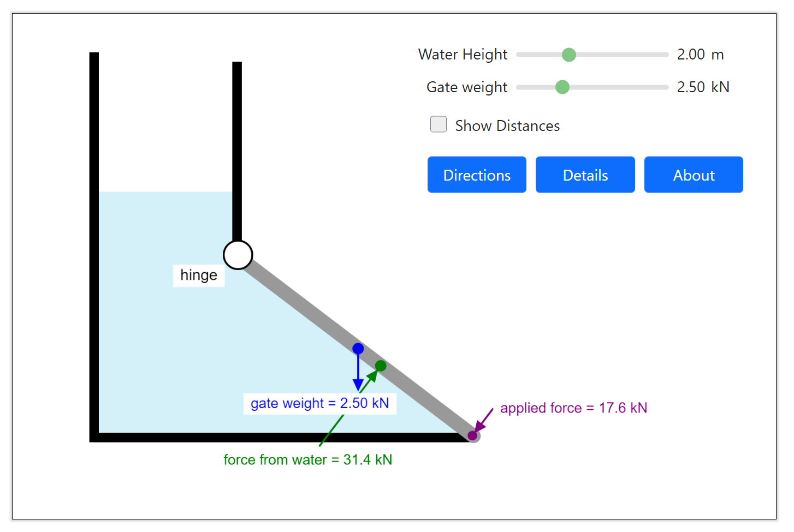This screenshot has width=794, height=532.
Task: Enable the Show Distances checkbox
Action: click(439, 124)
